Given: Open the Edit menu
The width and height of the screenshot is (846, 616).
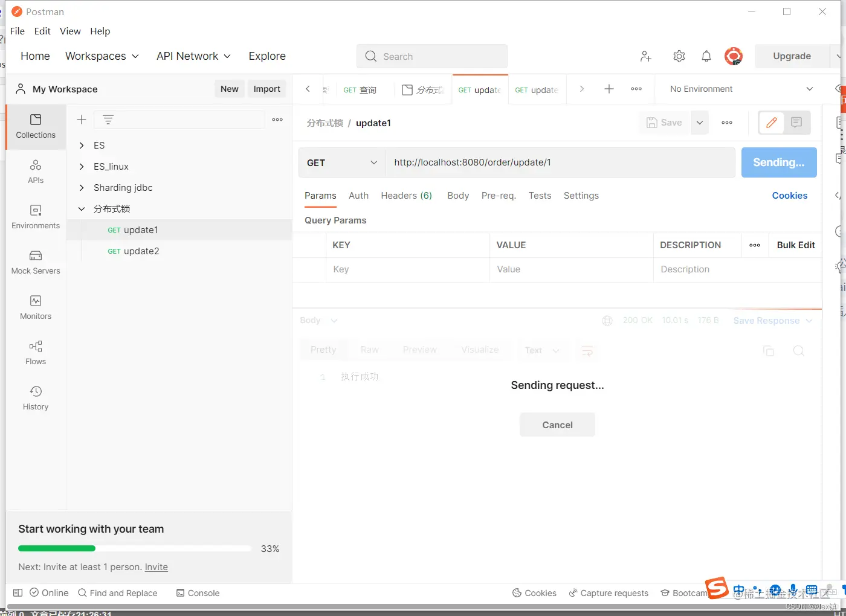Looking at the screenshot, I should point(42,31).
